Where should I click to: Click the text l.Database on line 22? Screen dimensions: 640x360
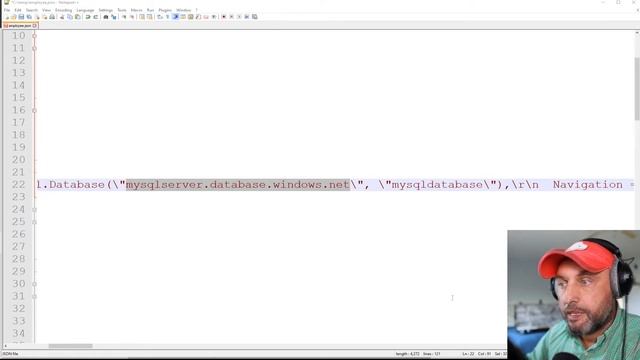pyautogui.click(x=70, y=184)
